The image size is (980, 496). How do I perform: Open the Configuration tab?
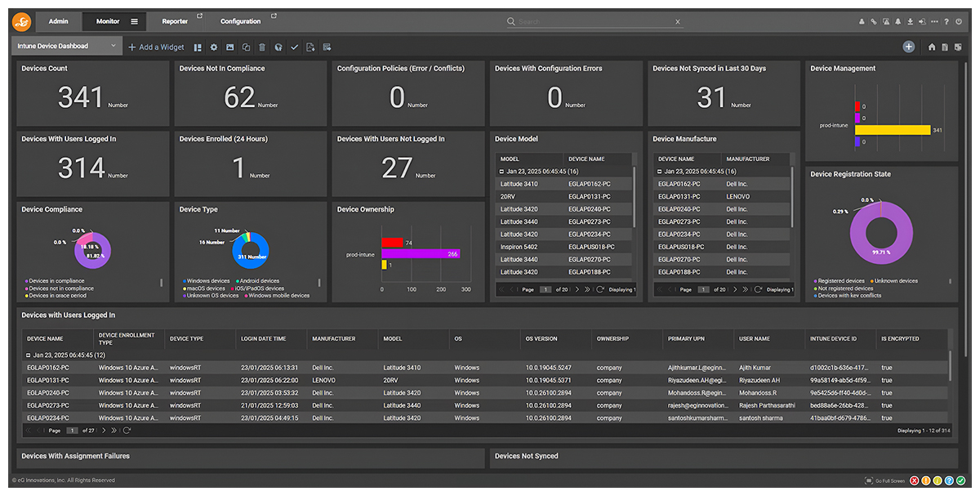pyautogui.click(x=241, y=21)
